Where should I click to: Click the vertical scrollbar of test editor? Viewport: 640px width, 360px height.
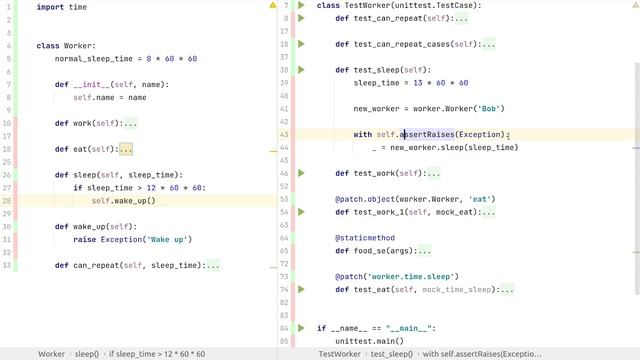click(637, 178)
